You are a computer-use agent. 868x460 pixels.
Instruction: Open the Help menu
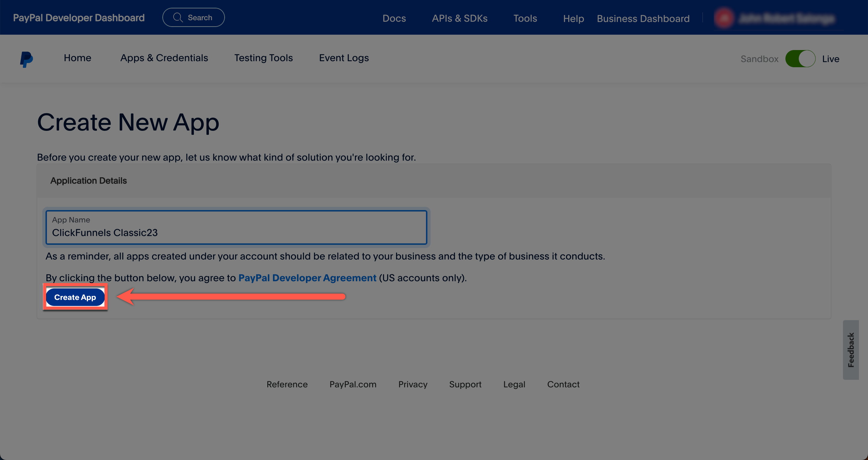[x=573, y=18]
